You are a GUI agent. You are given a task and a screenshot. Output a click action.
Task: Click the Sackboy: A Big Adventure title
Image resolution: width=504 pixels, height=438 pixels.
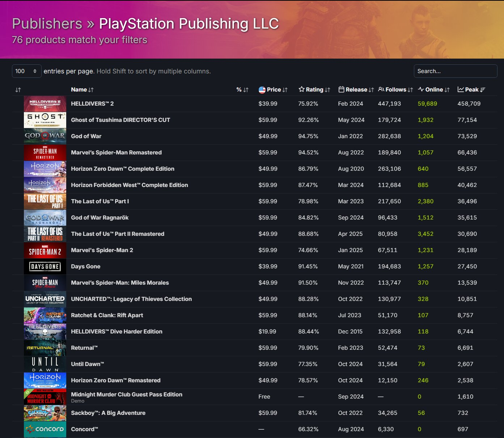[108, 413]
